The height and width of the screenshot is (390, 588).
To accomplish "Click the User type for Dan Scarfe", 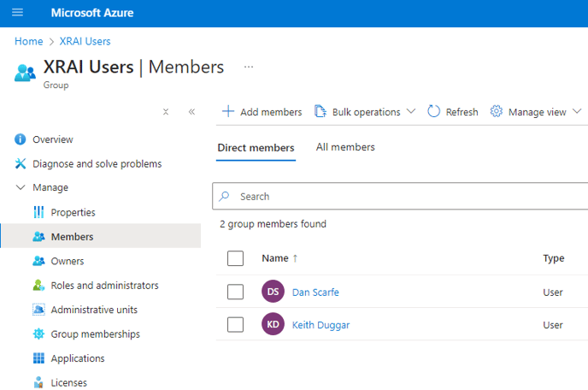I will point(553,292).
